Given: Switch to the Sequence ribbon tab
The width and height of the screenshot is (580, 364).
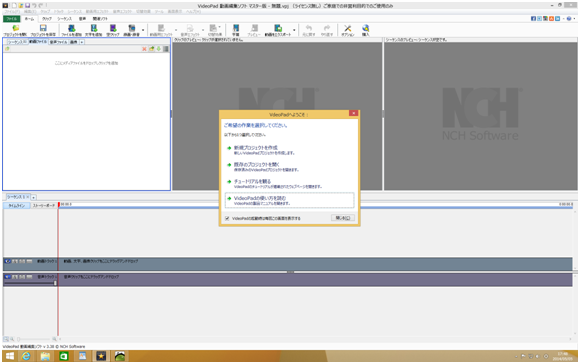Looking at the screenshot, I should (x=64, y=18).
